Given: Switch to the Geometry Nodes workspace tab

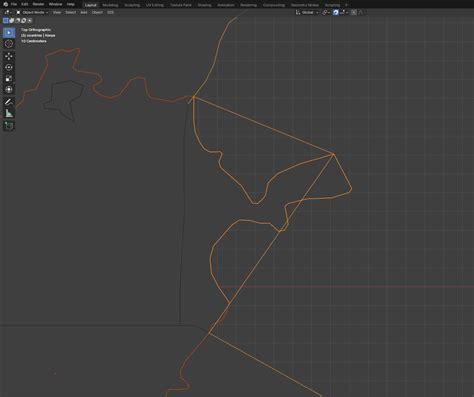Looking at the screenshot, I should [x=305, y=5].
